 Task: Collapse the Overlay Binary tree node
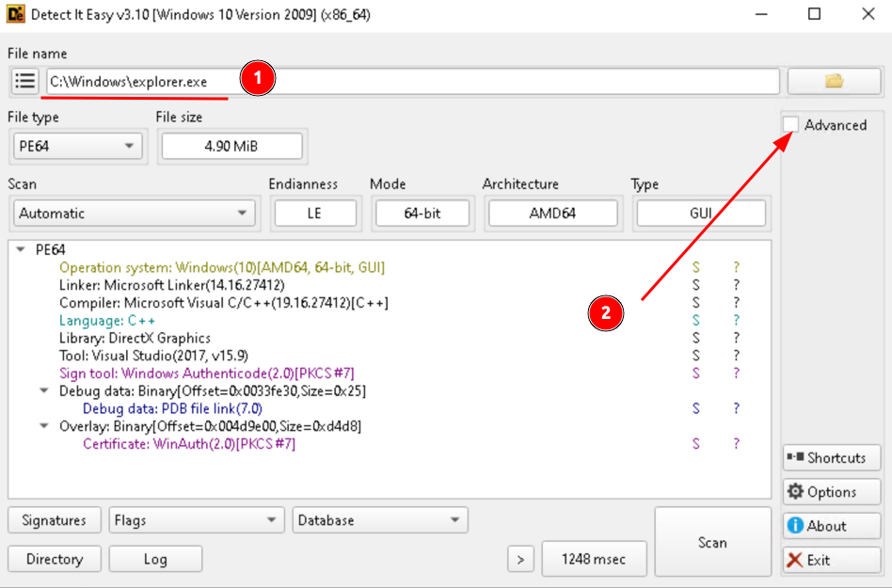coord(44,427)
